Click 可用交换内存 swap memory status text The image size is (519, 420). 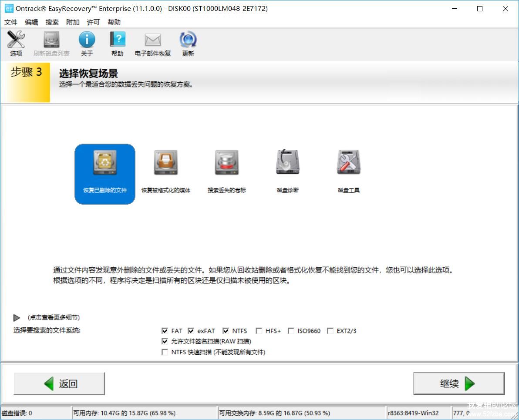[274, 413]
